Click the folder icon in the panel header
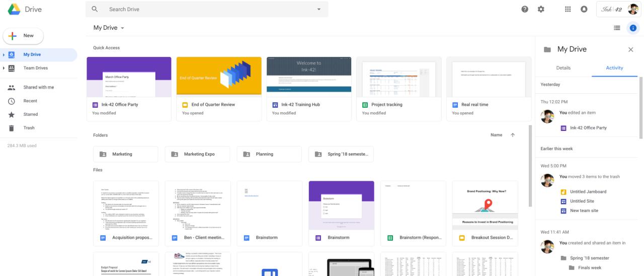644x276 pixels. coord(547,49)
